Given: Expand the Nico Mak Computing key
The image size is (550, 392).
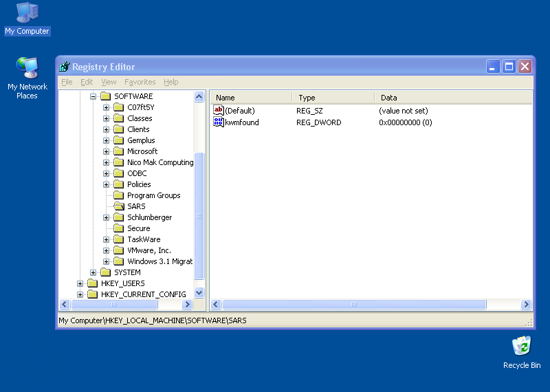Looking at the screenshot, I should (106, 162).
